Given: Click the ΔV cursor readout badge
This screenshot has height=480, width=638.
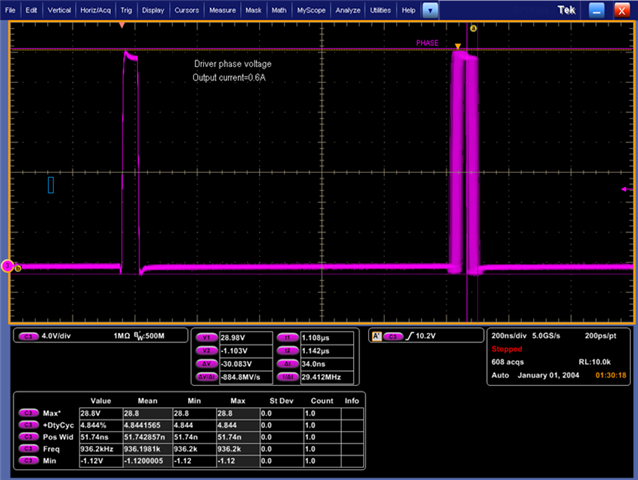Looking at the screenshot, I should coord(207,364).
